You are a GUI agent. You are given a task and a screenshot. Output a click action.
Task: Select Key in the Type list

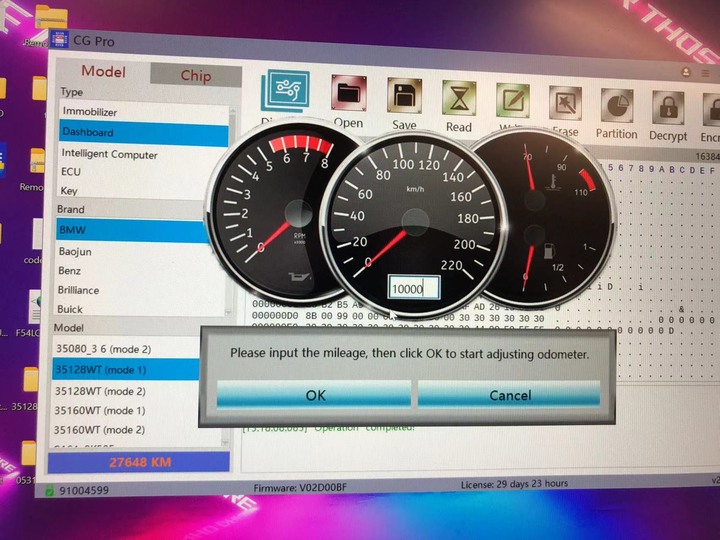[x=133, y=191]
